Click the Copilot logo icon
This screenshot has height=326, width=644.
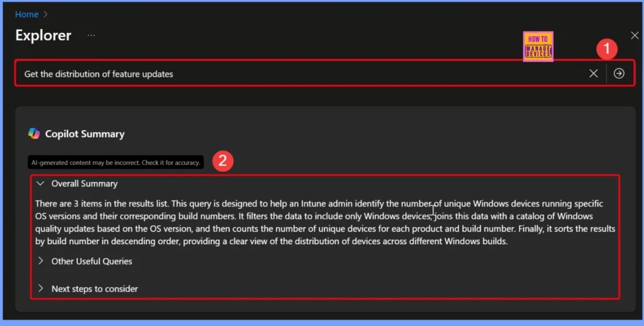pyautogui.click(x=34, y=133)
